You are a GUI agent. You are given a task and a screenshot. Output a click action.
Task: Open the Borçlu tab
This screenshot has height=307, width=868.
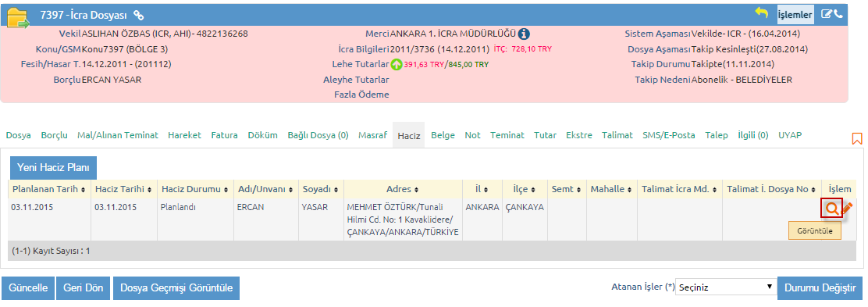(x=55, y=135)
